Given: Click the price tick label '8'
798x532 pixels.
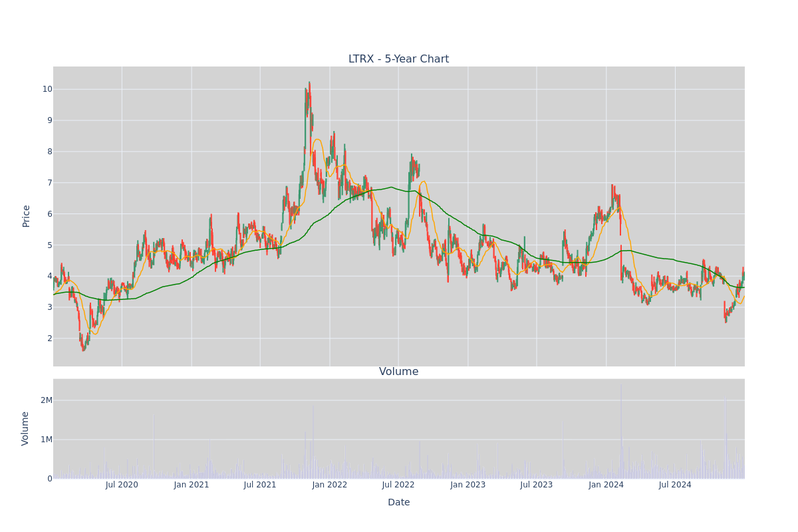Looking at the screenshot, I should tap(49, 152).
